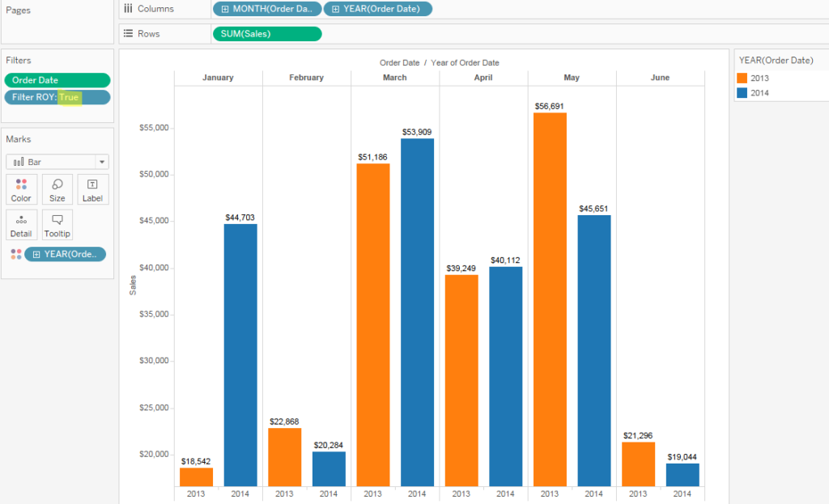Select the June 2013 bar labeled $21,296
Image resolution: width=829 pixels, height=504 pixels.
638,464
